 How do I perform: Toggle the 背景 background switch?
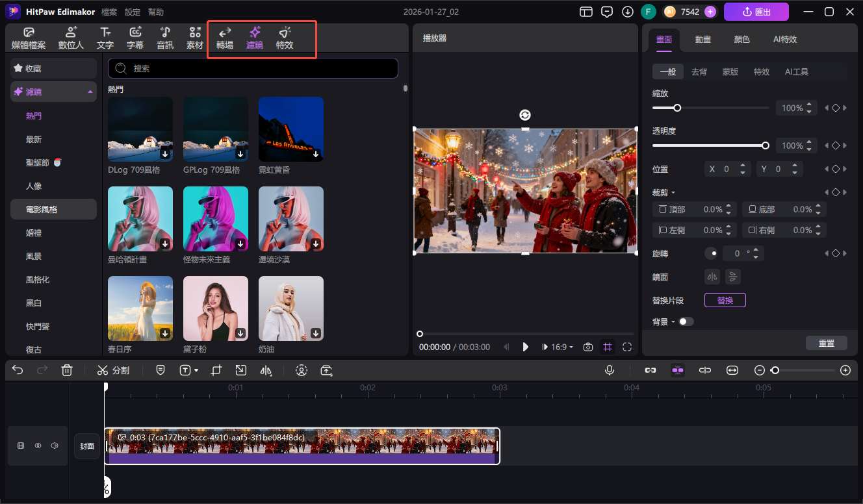(x=686, y=321)
